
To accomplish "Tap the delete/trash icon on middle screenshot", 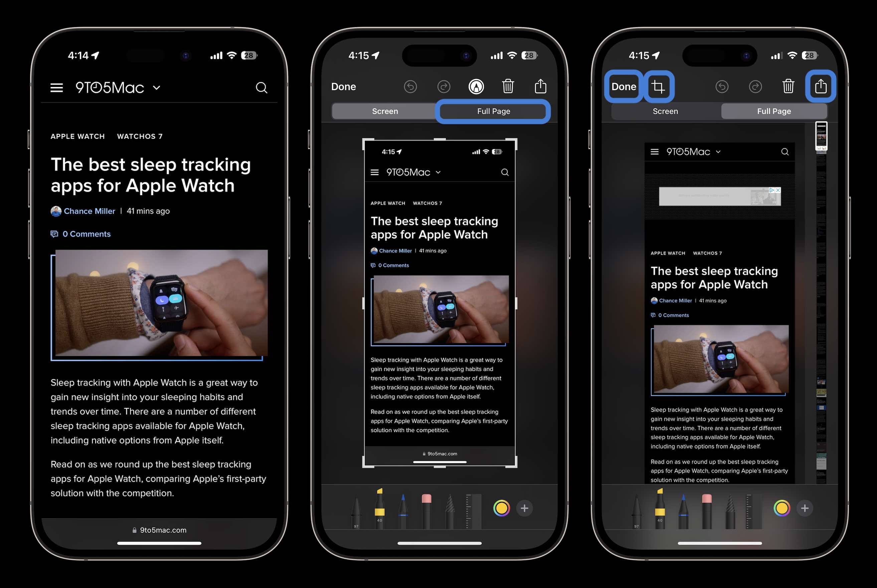I will [x=509, y=86].
